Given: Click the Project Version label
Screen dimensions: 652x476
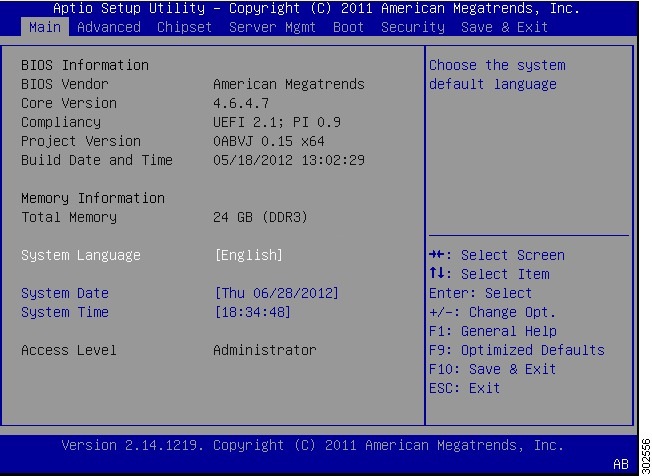Looking at the screenshot, I should tap(81, 141).
